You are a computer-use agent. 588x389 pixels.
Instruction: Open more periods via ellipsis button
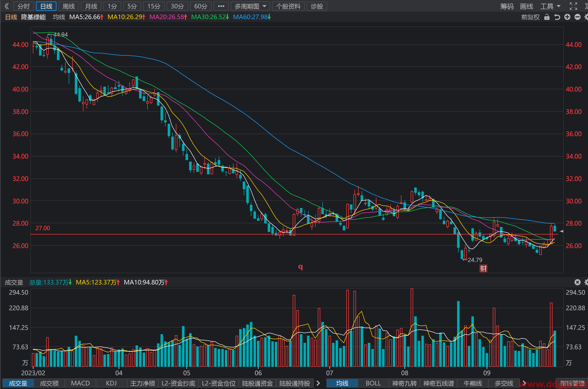221,6
